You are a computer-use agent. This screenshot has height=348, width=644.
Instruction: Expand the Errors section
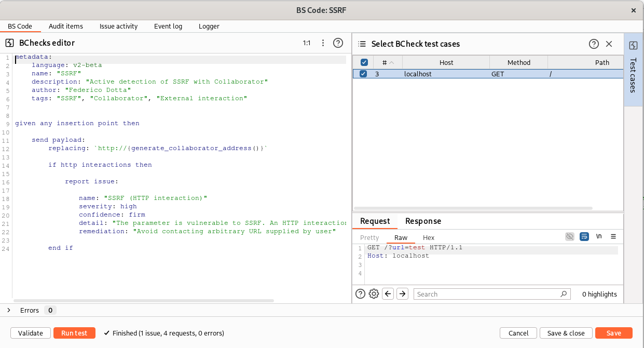(x=9, y=310)
